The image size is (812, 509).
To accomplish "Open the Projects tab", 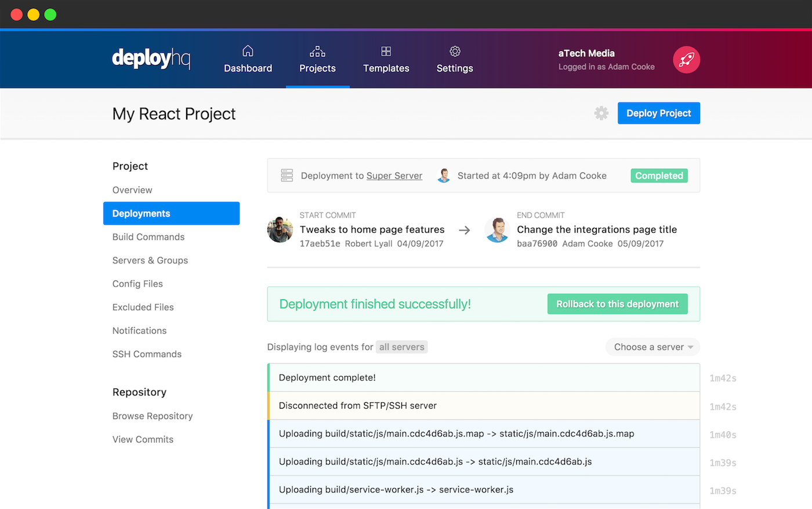I will (x=317, y=60).
